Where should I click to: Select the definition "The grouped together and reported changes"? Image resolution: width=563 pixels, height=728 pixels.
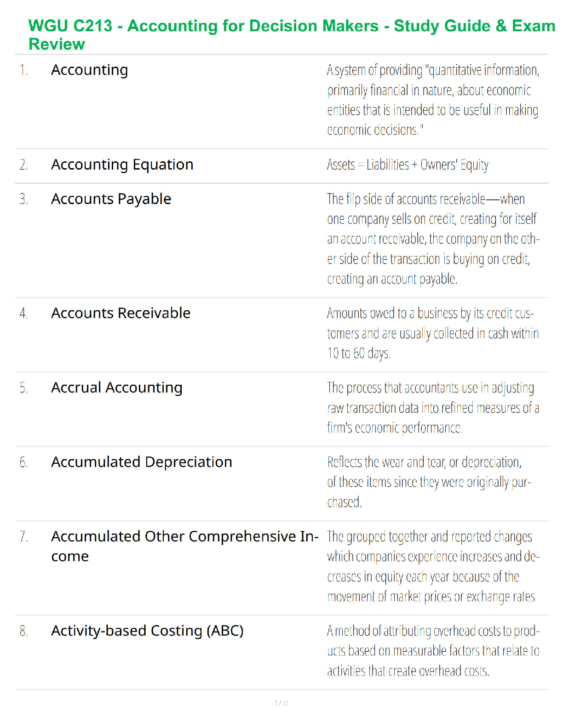[432, 566]
